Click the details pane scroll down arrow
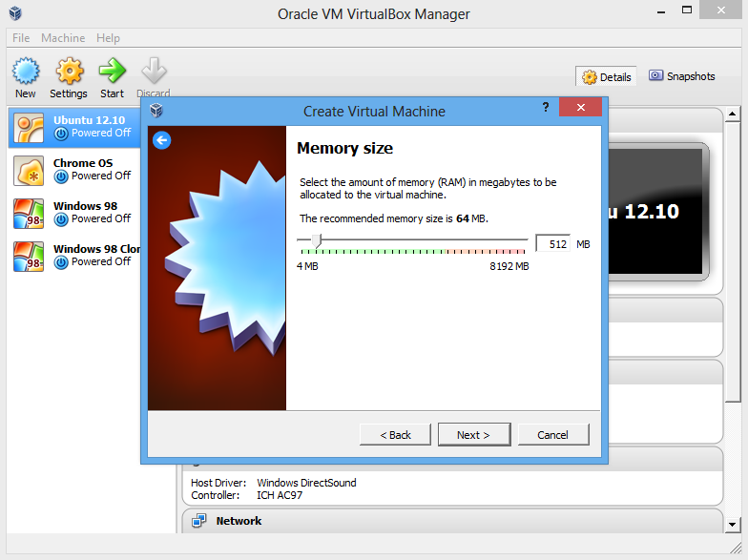The image size is (748, 560). click(732, 525)
